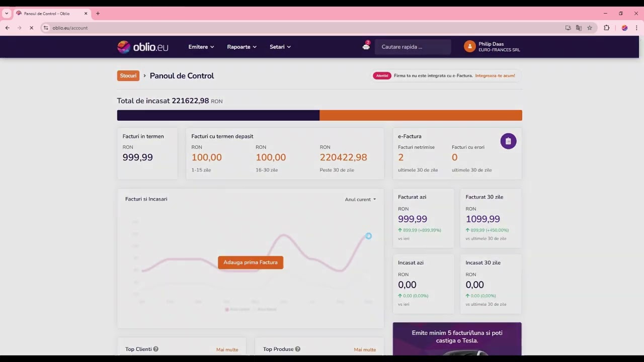
Task: Click the 16-30 zile overdue 100,00 amount
Action: [271, 157]
